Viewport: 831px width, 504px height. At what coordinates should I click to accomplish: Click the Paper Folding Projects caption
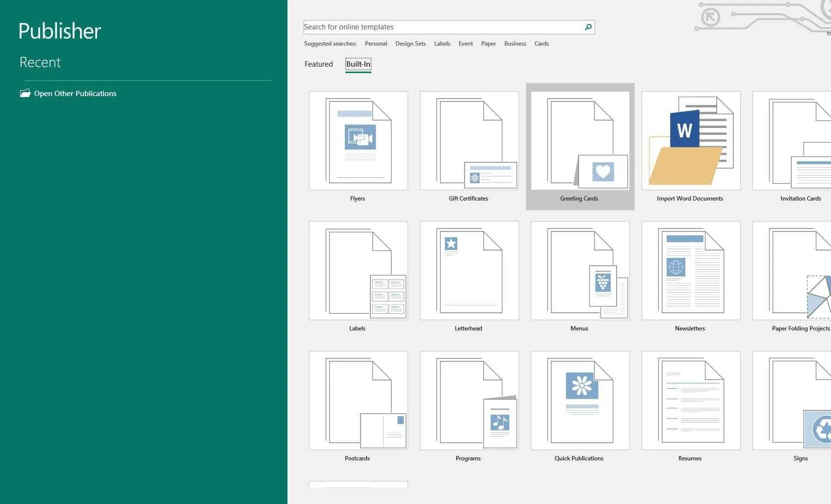801,328
